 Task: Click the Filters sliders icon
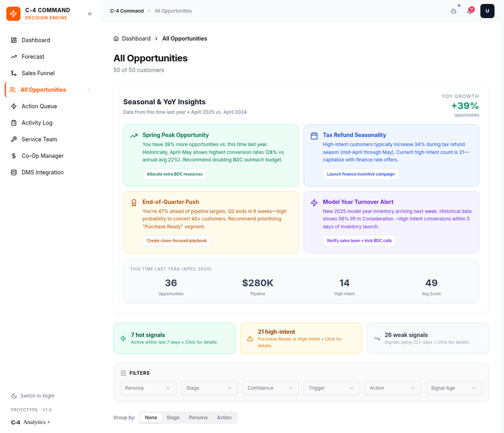tap(123, 373)
